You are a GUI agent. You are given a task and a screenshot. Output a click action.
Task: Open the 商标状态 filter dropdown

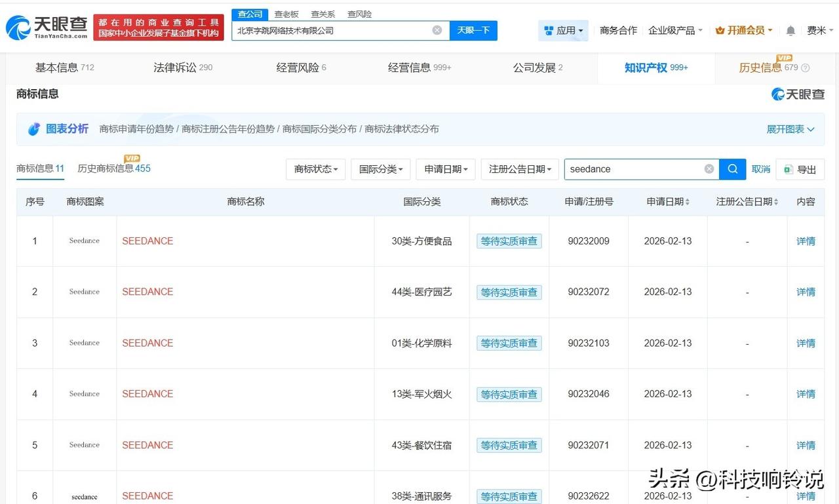click(x=316, y=168)
